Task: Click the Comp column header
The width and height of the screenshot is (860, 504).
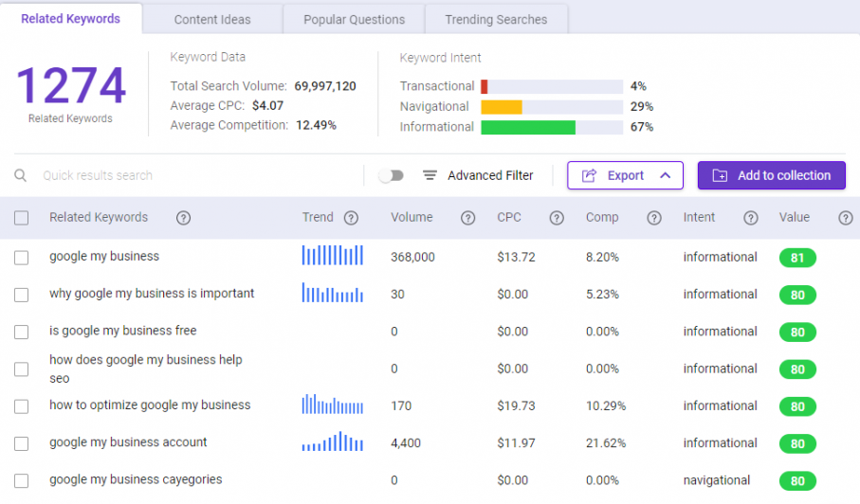Action: 602,218
